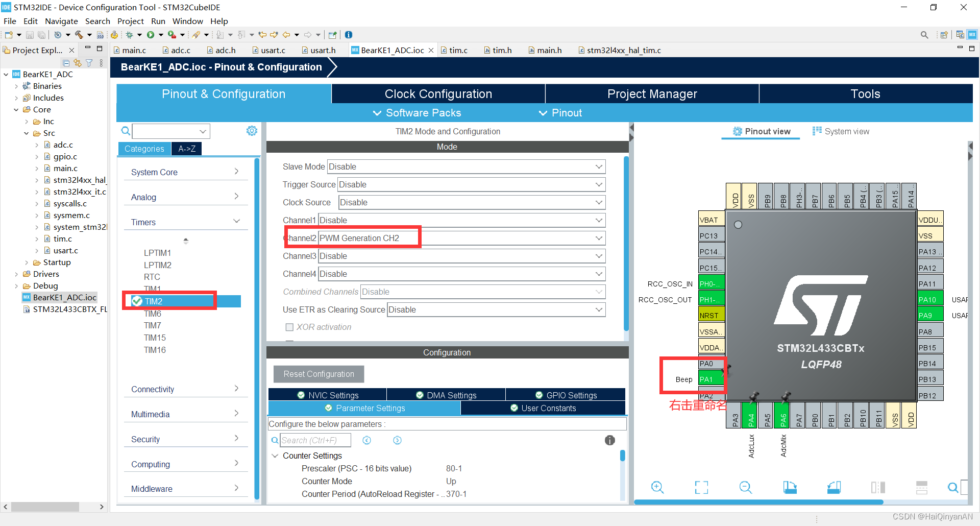The height and width of the screenshot is (526, 980).
Task: Select the Categories sorting button
Action: tap(144, 149)
